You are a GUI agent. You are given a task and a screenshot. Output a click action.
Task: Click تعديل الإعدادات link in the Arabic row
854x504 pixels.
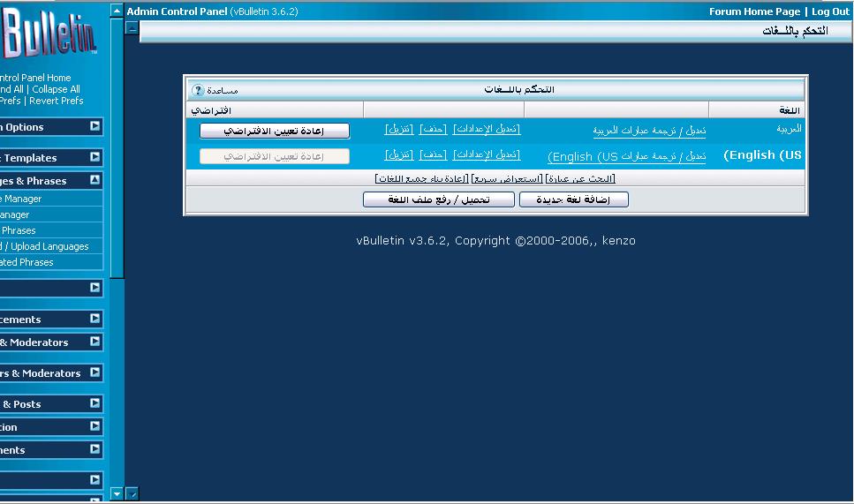pos(487,129)
